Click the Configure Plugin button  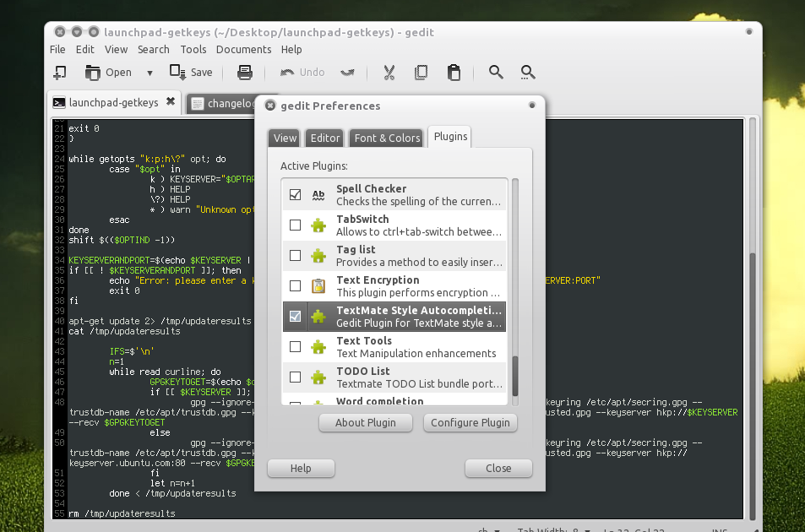pyautogui.click(x=470, y=423)
